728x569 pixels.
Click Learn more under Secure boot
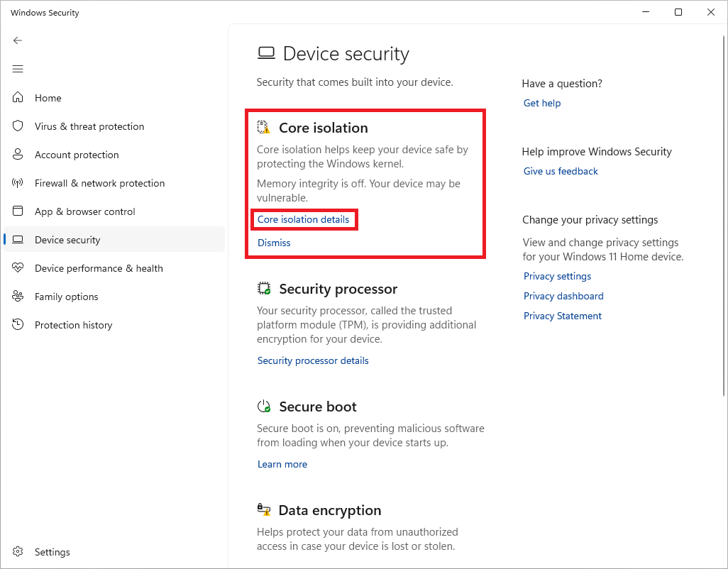[282, 464]
